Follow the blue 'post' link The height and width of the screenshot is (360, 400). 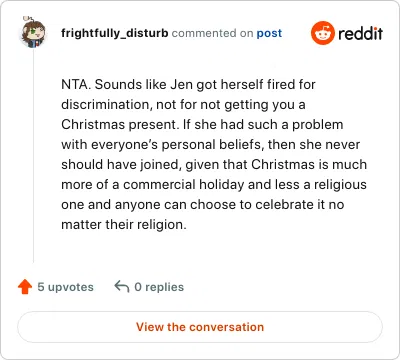tap(269, 34)
